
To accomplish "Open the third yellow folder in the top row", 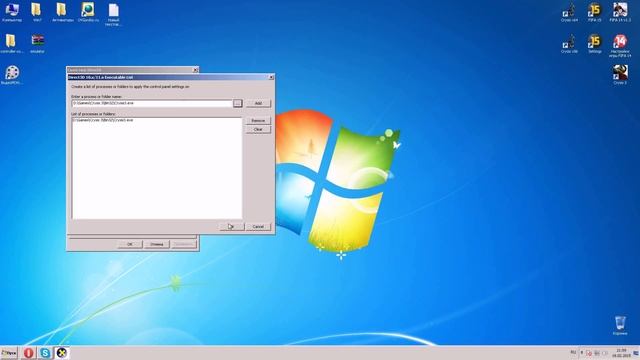I will click(62, 12).
